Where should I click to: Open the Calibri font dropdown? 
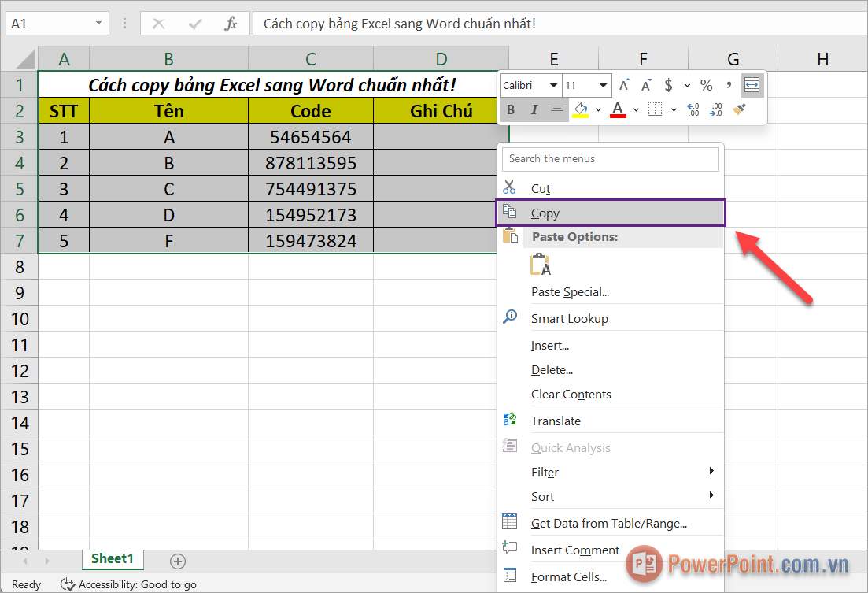[553, 85]
